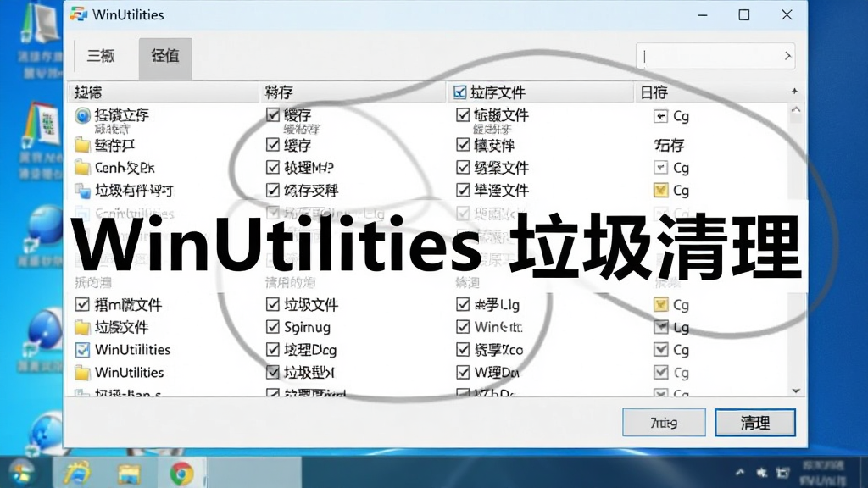Launch Chrome from the taskbar
Screen dimensions: 868x488
click(x=181, y=474)
